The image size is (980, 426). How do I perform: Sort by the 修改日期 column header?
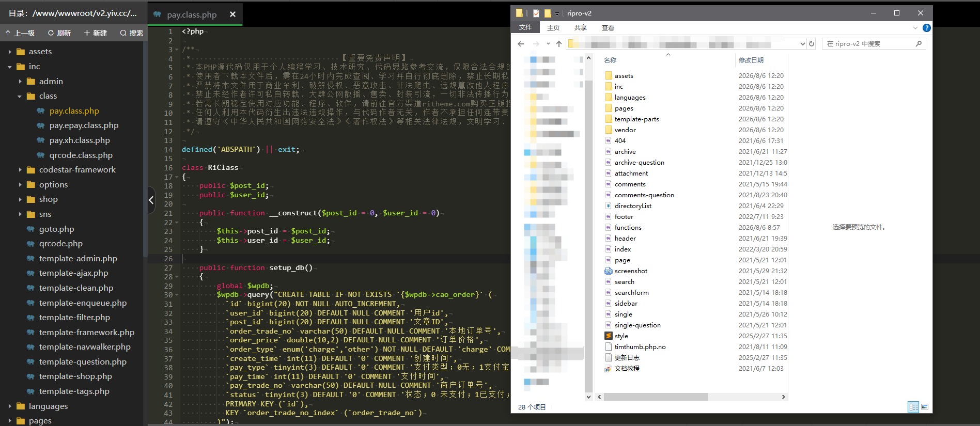click(x=751, y=60)
